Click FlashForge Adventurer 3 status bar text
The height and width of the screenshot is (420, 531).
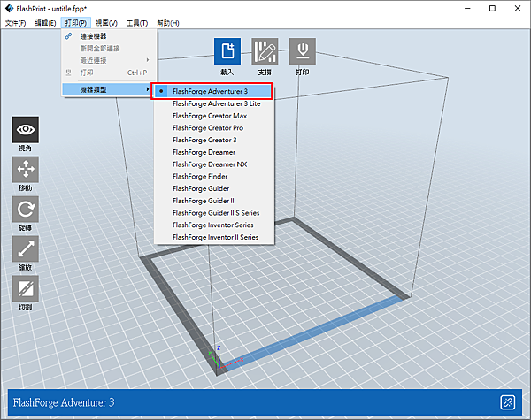[64, 402]
